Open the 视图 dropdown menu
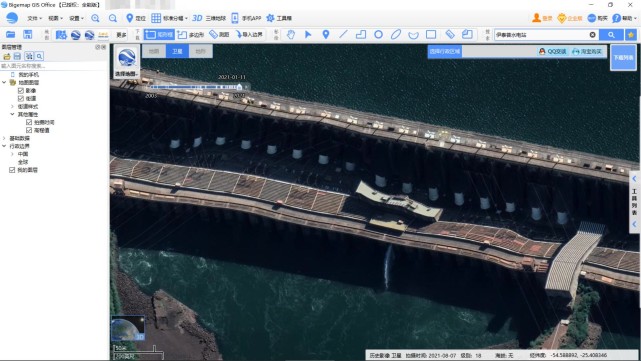641x361 pixels. point(55,18)
